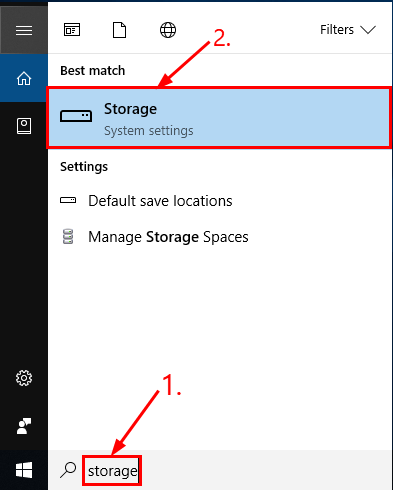
Task: Click the Filters label text
Action: click(337, 30)
